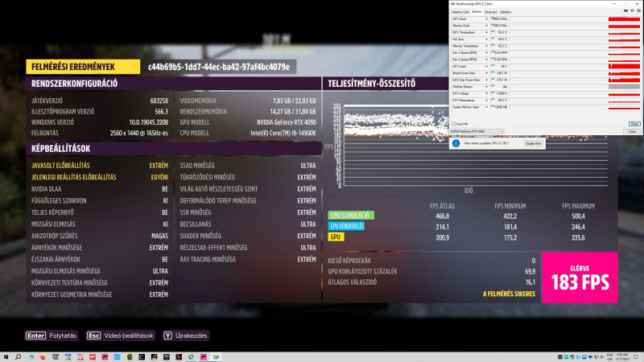Open the Memory Clock sensor dropdown
The height and width of the screenshot is (362, 644).
[x=486, y=26]
